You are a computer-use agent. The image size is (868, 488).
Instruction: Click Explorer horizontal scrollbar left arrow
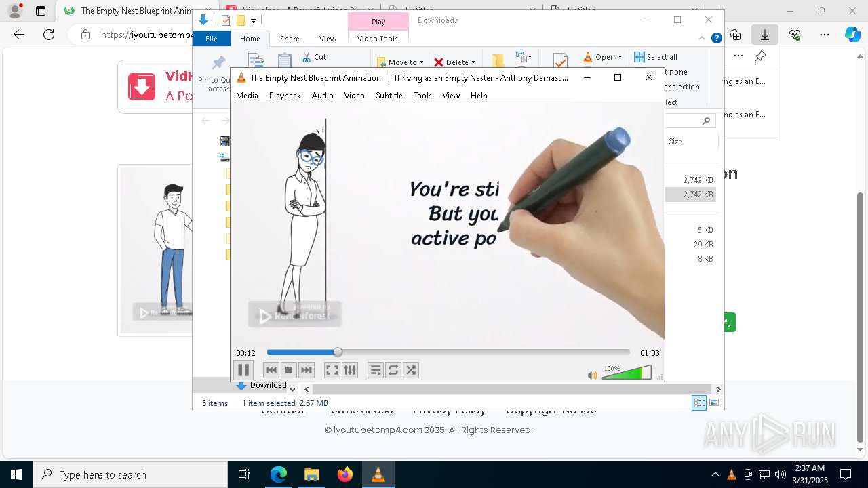(307, 389)
